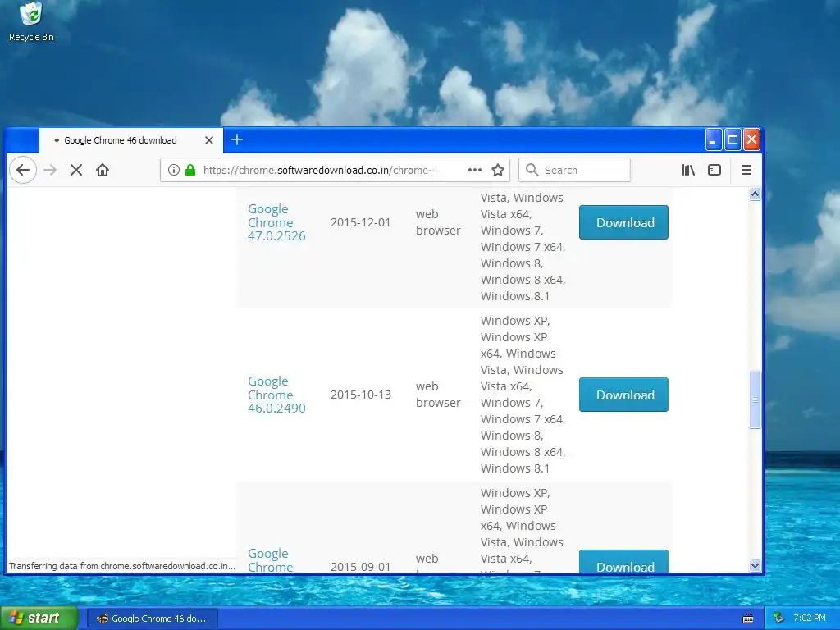Download Google Chrome 46.0.2490
Screen dimensions: 840x630
[x=623, y=395]
